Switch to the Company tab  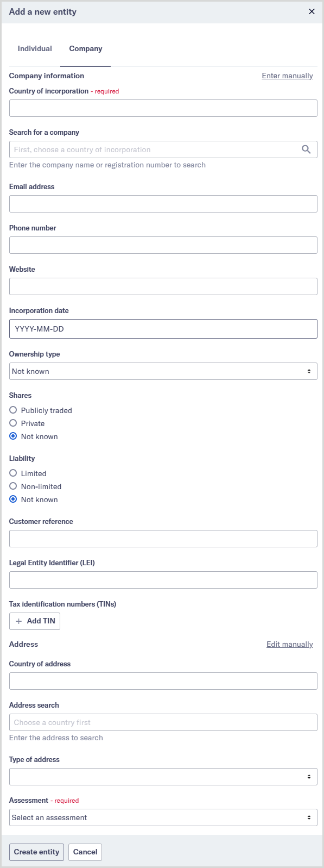coord(85,48)
